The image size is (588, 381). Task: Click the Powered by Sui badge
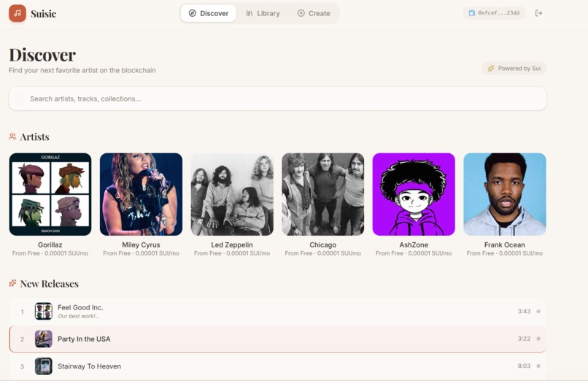coord(514,69)
